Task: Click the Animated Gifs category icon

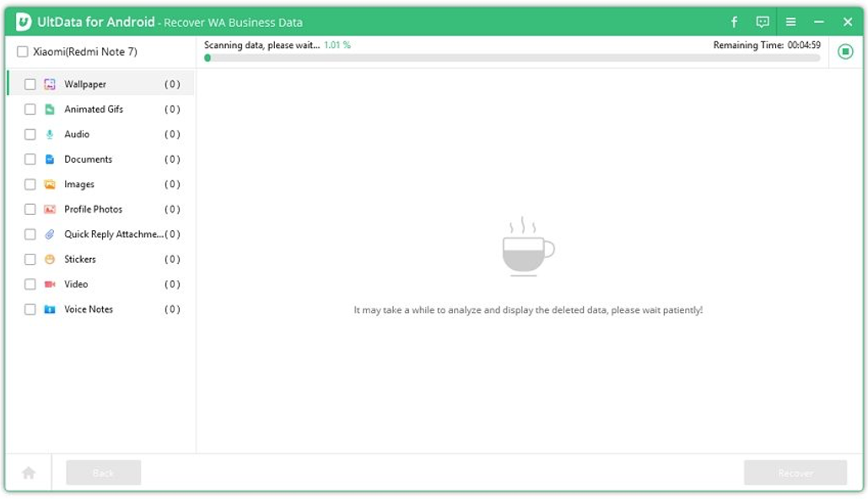Action: [50, 110]
